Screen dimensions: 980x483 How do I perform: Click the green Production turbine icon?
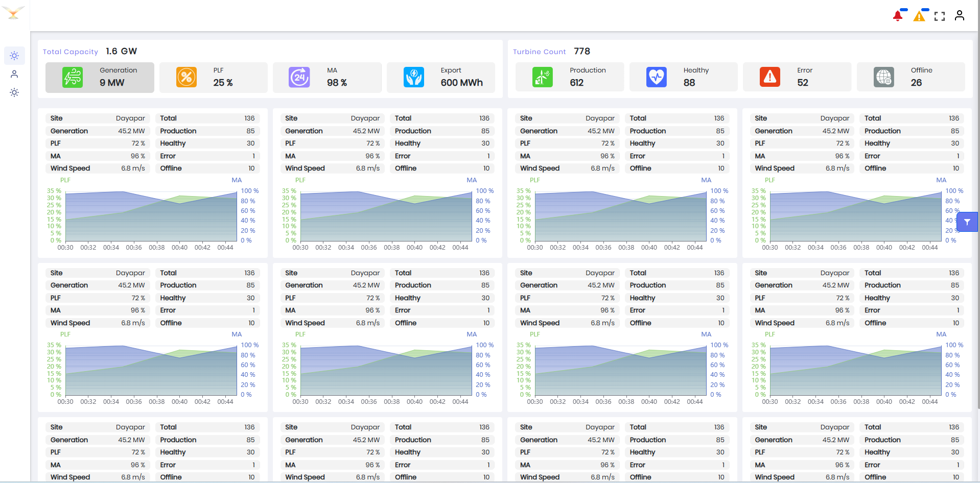pos(543,78)
